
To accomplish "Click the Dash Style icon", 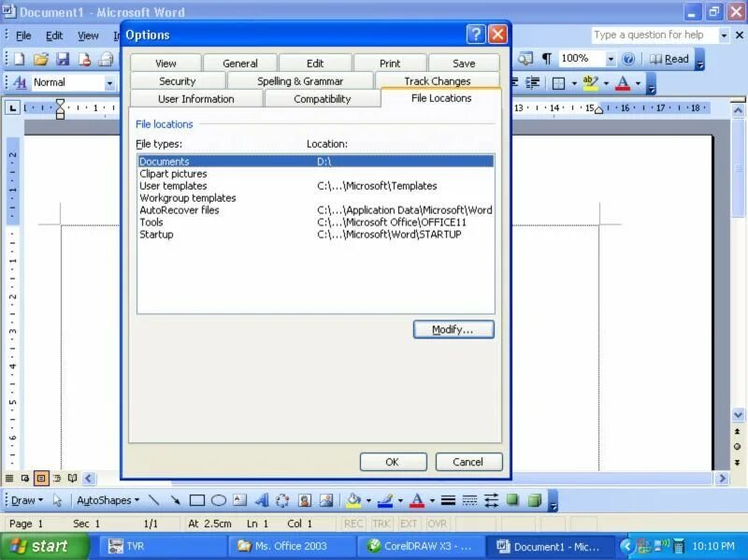I will coord(469,500).
